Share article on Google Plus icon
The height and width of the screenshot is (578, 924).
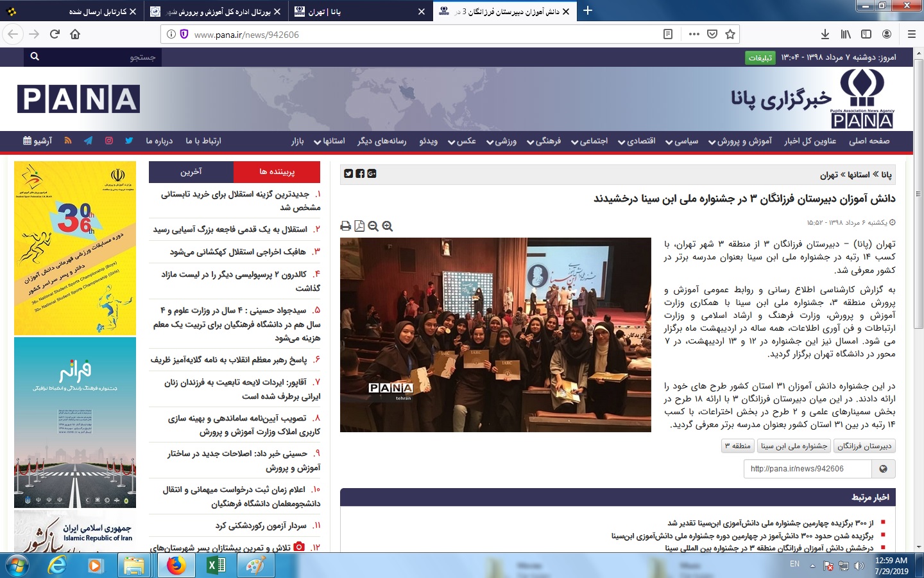(372, 173)
